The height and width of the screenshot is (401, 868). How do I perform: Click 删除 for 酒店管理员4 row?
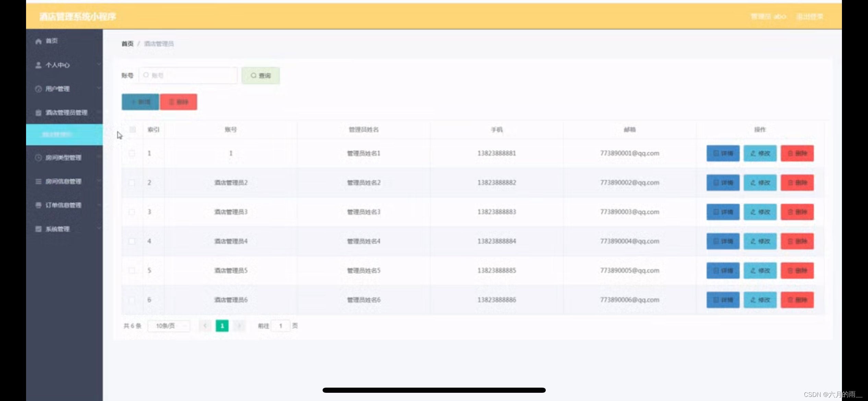click(x=797, y=241)
